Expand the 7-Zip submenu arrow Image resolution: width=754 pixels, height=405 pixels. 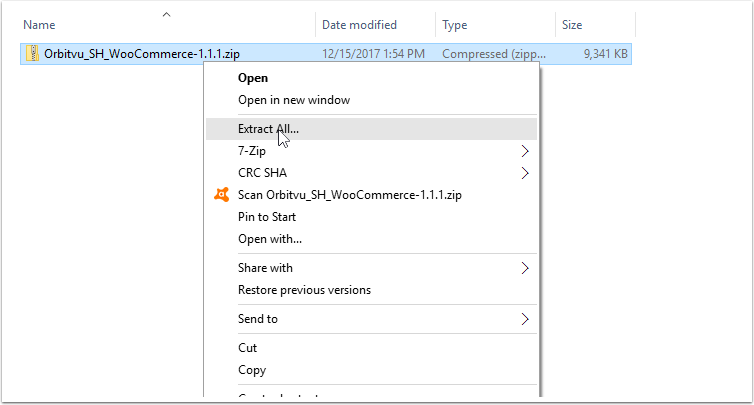(x=525, y=151)
